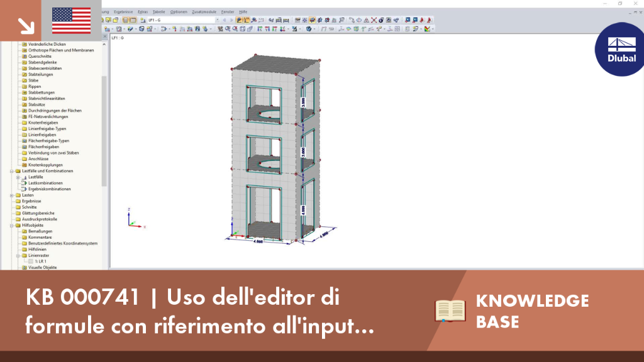Toggle the show table panel button

133,20
